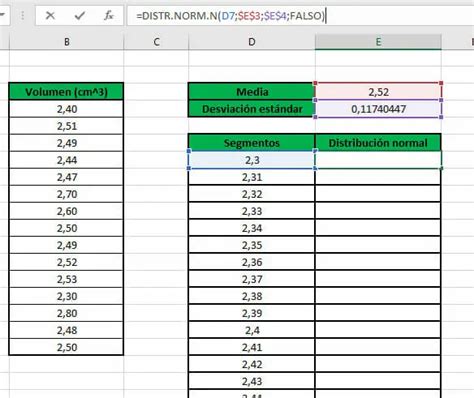The height and width of the screenshot is (398, 474).
Task: Select Segmentos cell 2,38
Action: coord(252,296)
